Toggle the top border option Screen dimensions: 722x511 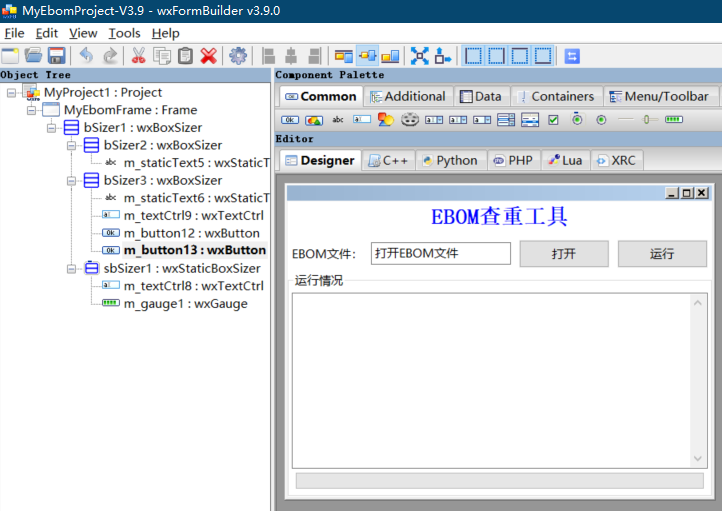[x=520, y=56]
